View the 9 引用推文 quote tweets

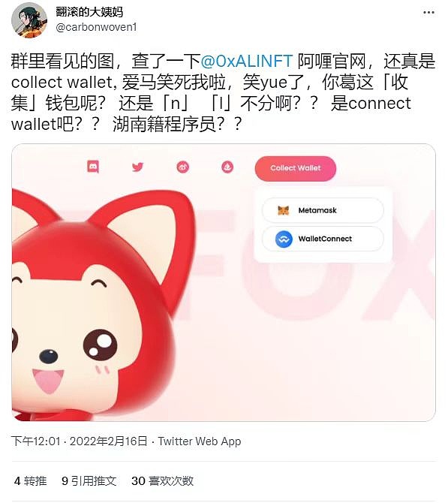(x=89, y=481)
